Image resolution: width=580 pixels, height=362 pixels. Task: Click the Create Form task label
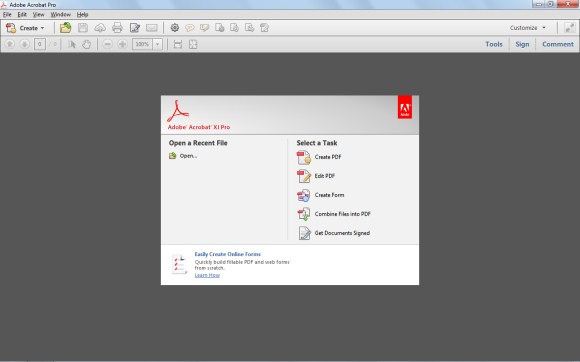click(x=329, y=195)
